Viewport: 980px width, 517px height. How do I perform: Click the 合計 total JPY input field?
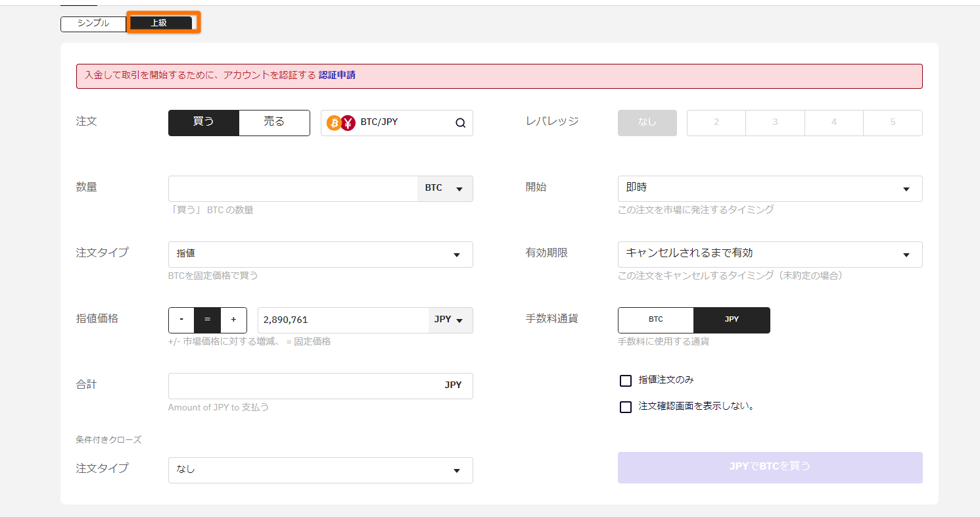[x=321, y=386]
